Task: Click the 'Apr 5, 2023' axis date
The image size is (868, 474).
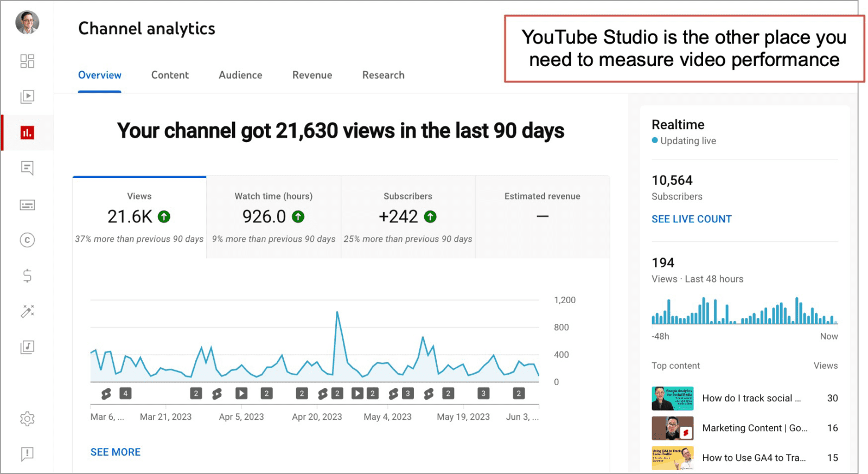Action: click(241, 417)
